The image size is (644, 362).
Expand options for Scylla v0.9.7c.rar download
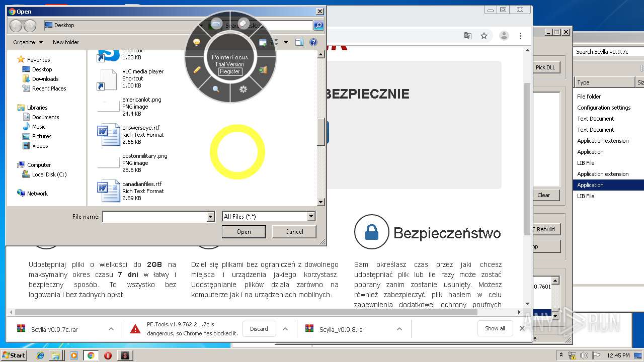[x=111, y=329]
